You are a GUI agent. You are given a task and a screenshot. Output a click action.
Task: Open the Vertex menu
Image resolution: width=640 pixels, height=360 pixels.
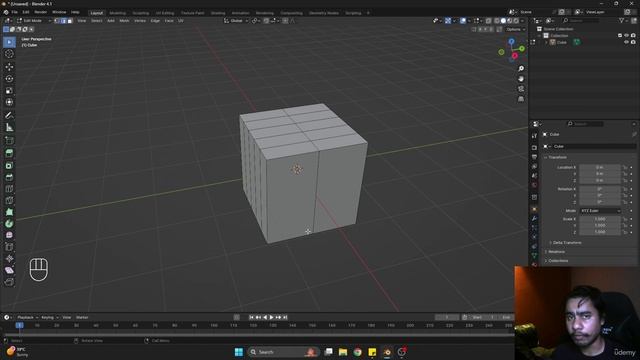tap(140, 20)
